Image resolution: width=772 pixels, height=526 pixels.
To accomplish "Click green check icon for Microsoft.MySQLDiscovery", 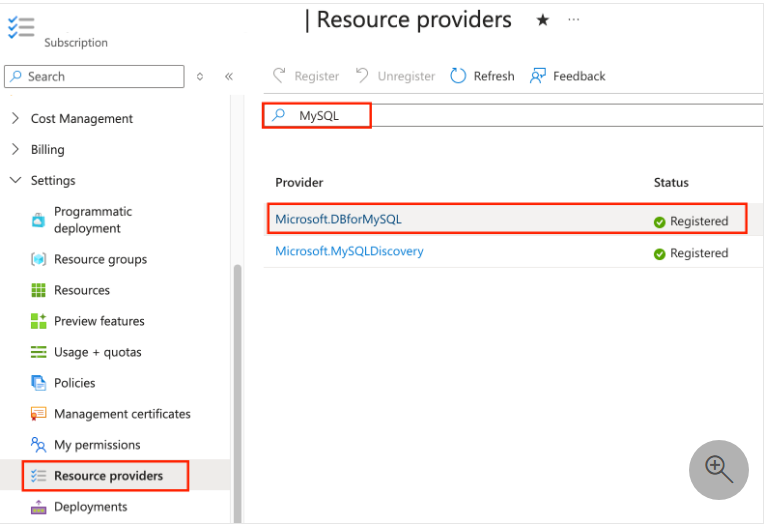I will coord(660,254).
